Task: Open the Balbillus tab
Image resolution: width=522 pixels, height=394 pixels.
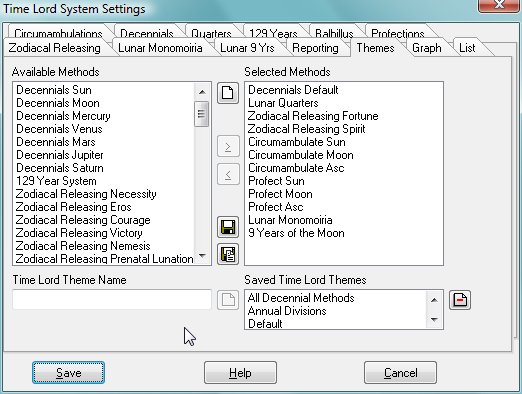Action: point(334,33)
